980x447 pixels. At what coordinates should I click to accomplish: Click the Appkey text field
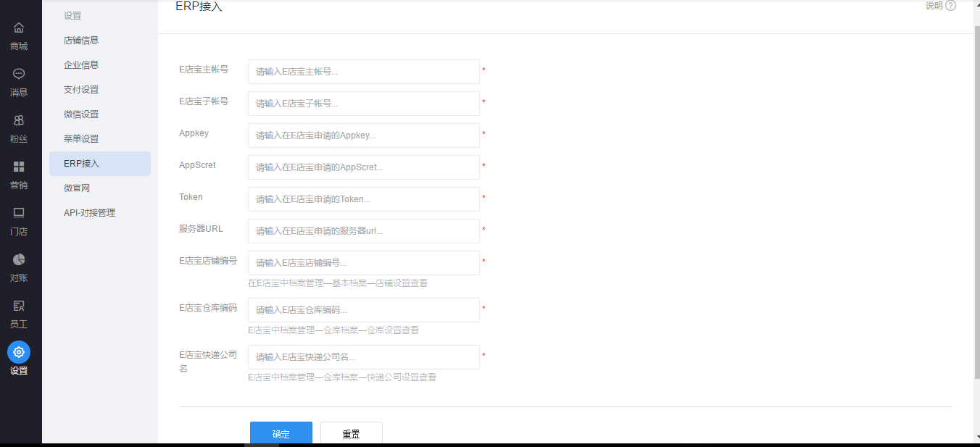(363, 135)
